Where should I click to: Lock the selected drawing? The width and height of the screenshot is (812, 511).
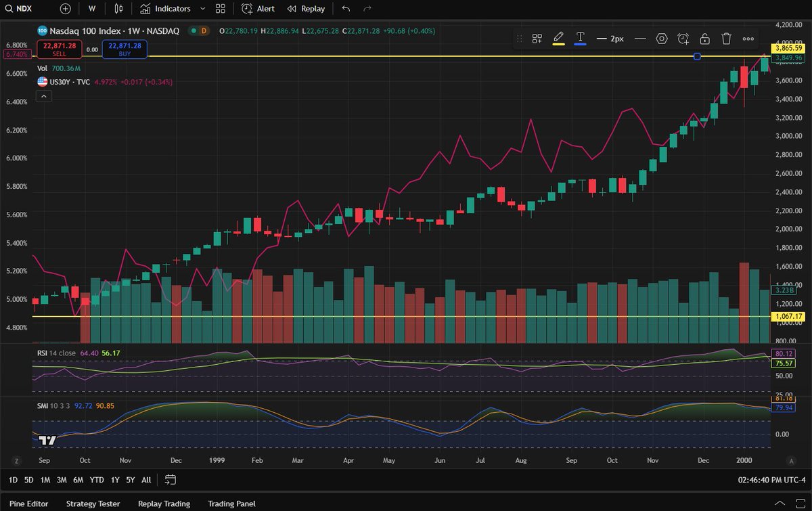point(704,39)
